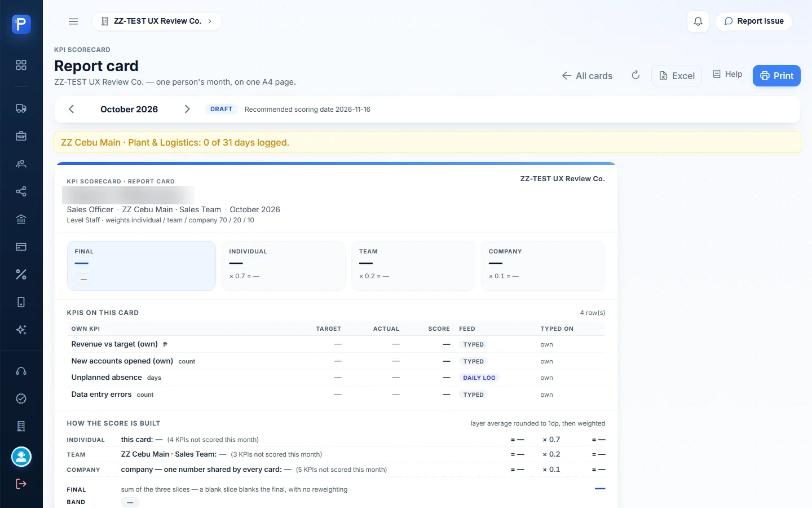Open the sparkles AI icon in the sidebar
The image size is (812, 508).
pos(21,330)
